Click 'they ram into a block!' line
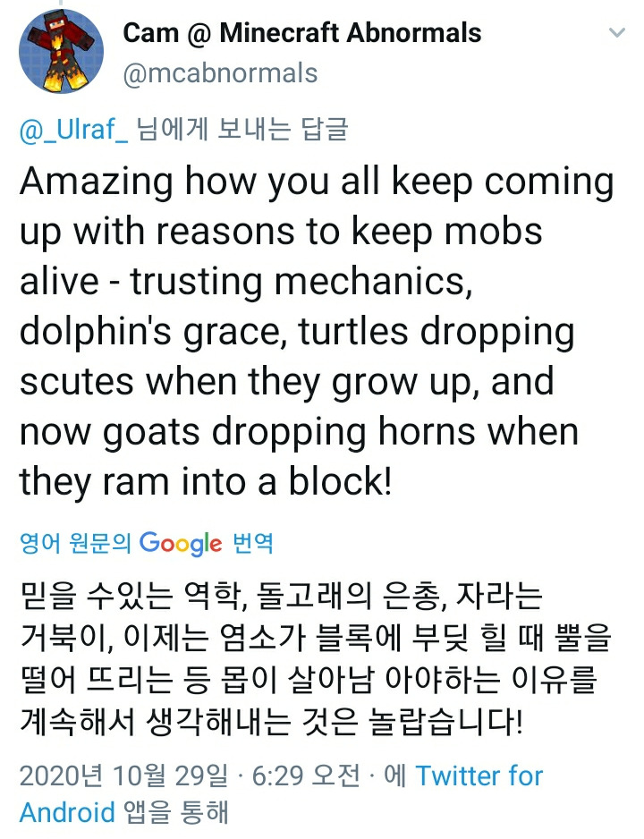 pyautogui.click(x=206, y=481)
